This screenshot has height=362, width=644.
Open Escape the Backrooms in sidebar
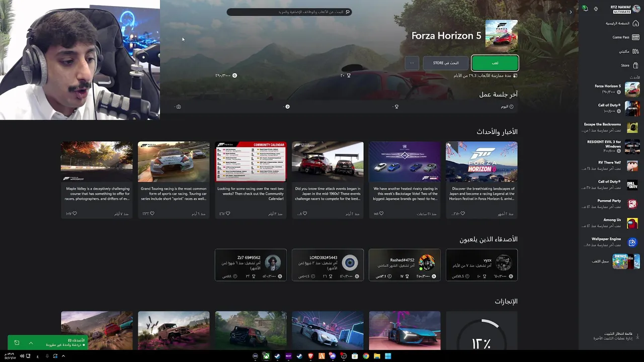pos(611,127)
